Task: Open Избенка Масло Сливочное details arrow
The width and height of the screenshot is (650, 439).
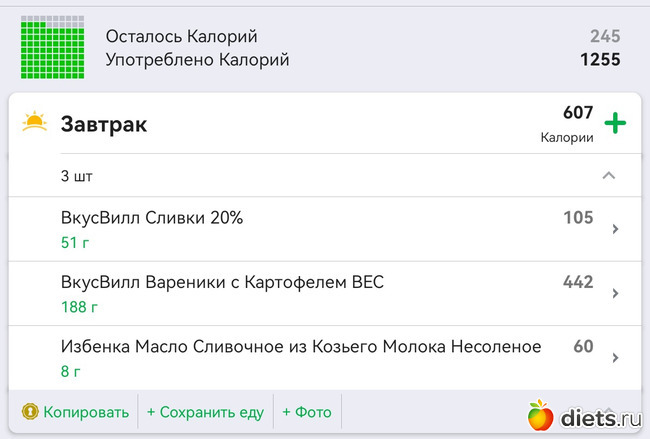Action: point(615,358)
